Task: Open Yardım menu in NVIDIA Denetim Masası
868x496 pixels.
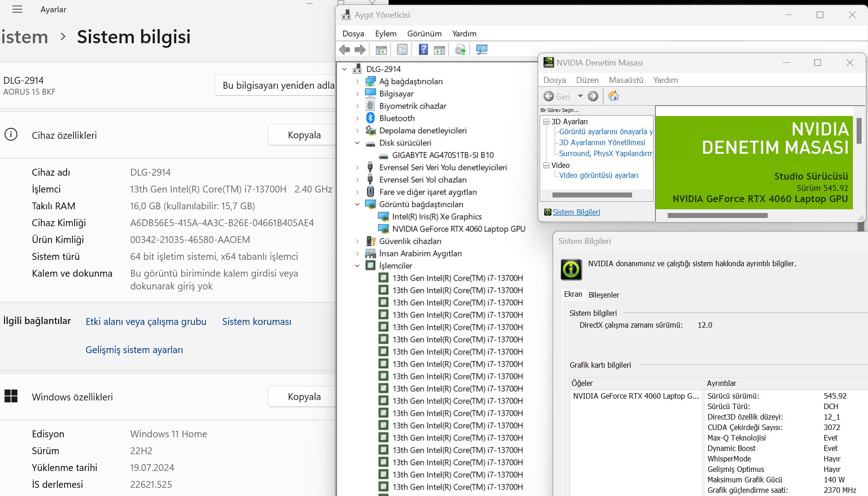Action: tap(665, 80)
